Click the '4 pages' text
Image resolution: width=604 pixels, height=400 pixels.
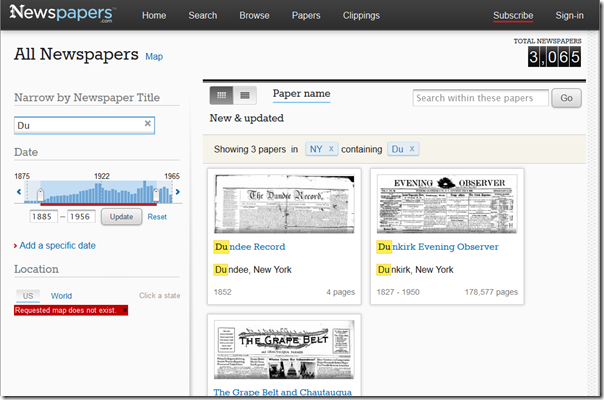point(341,292)
